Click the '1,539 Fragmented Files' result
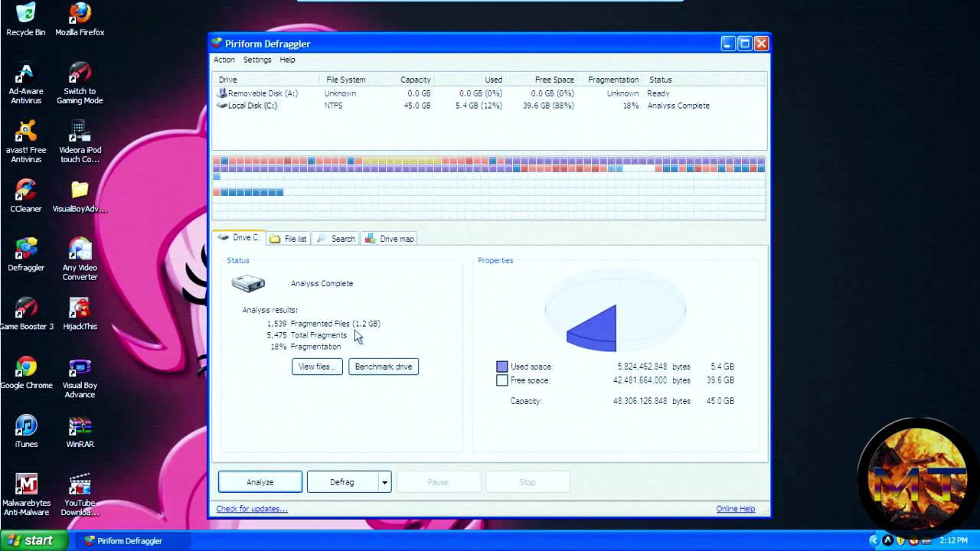This screenshot has width=980, height=551. [323, 324]
